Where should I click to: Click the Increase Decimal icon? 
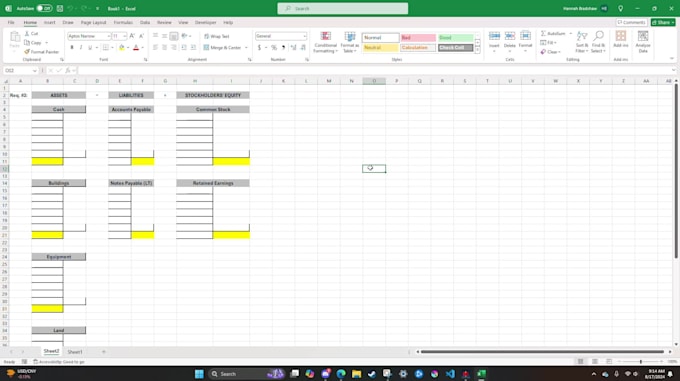click(294, 47)
